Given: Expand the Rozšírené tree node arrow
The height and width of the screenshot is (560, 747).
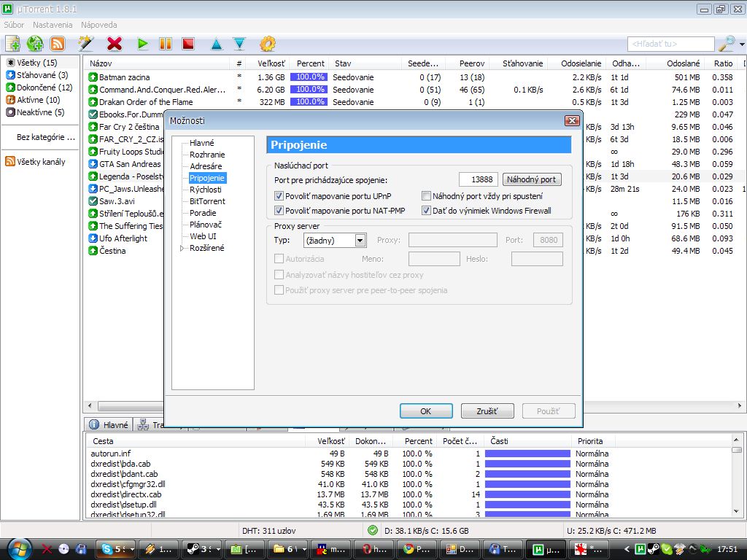Looking at the screenshot, I should click(182, 248).
